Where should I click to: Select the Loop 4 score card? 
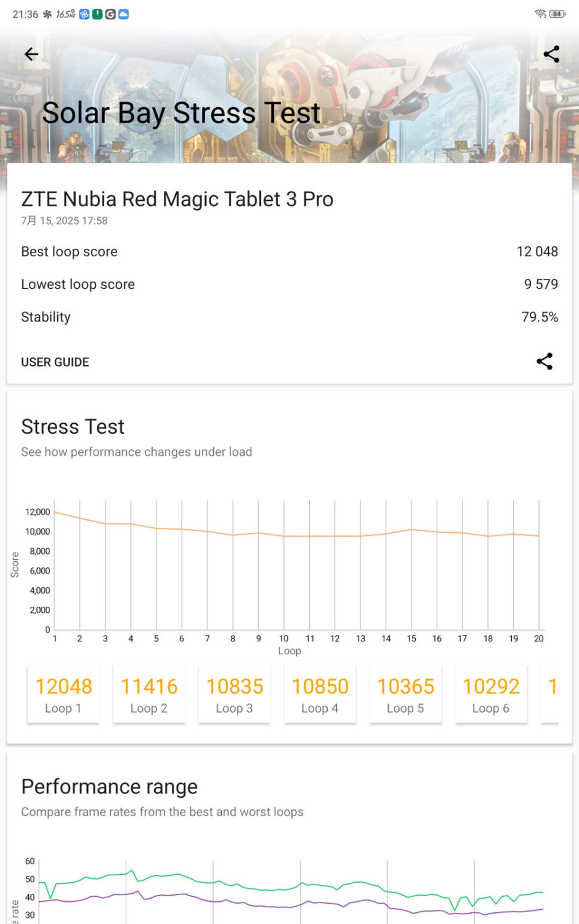pyautogui.click(x=320, y=694)
